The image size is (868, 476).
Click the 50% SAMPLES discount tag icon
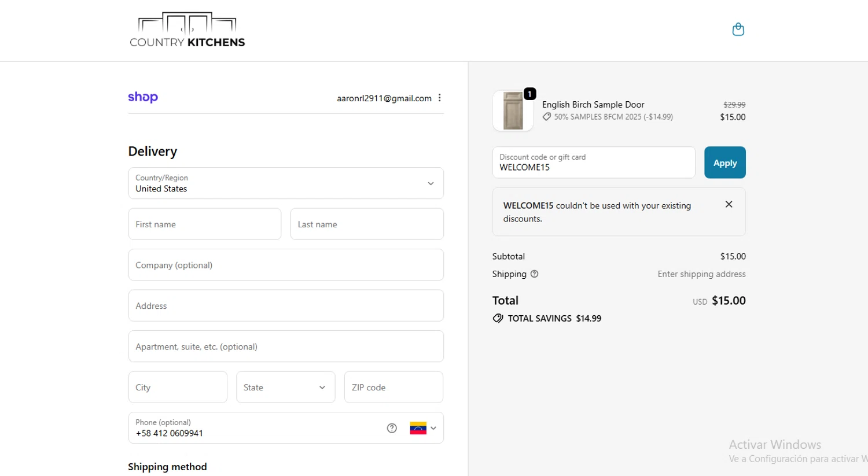coord(547,117)
